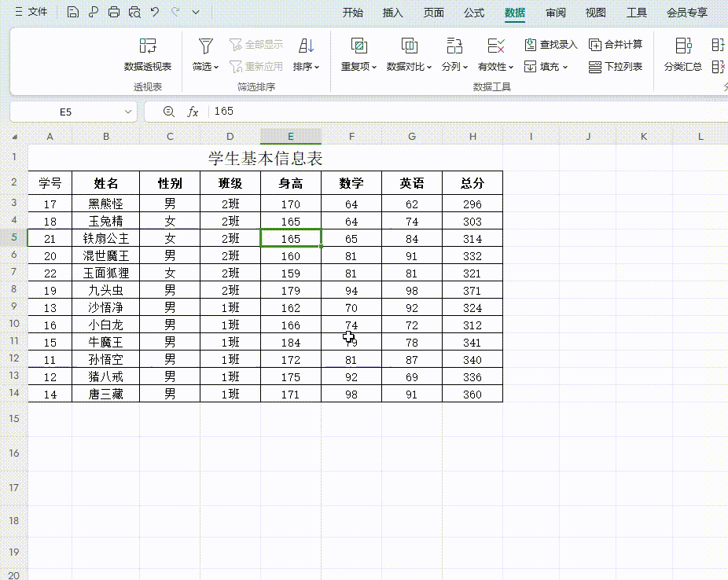Open the Name Box dropdown arrow

click(128, 112)
